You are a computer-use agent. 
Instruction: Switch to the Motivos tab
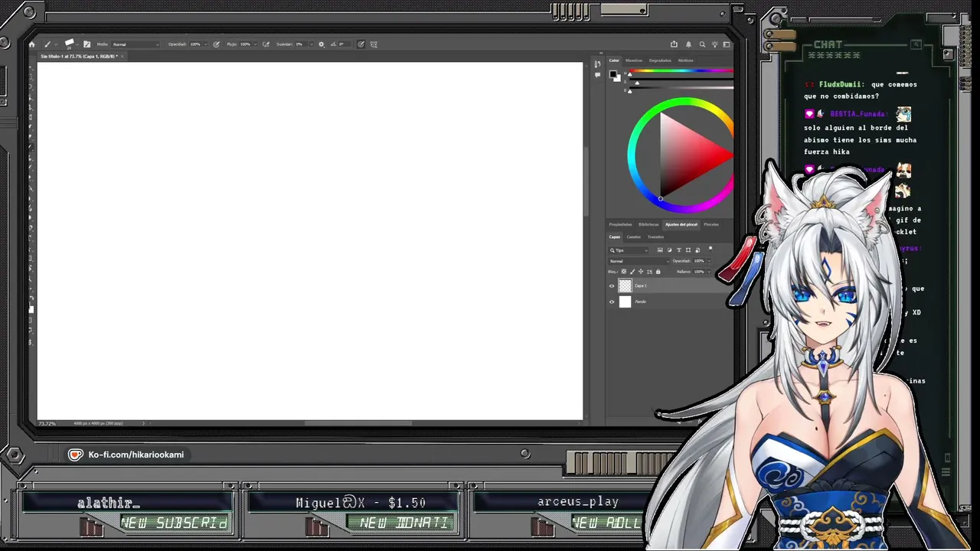coord(685,60)
